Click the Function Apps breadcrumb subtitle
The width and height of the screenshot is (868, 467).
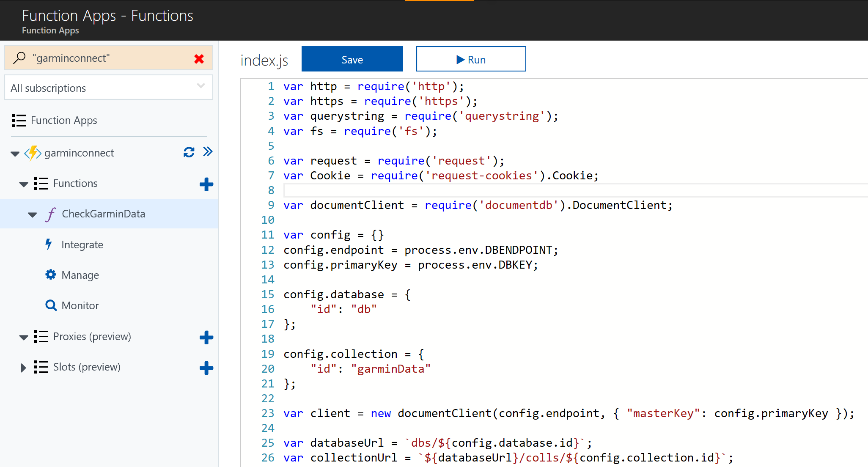click(50, 30)
